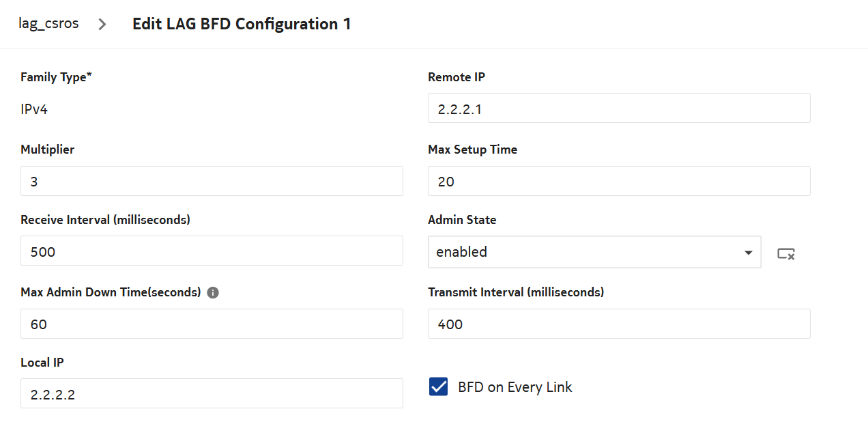868x422 pixels.
Task: Click the Remote IP label text
Action: coord(456,77)
